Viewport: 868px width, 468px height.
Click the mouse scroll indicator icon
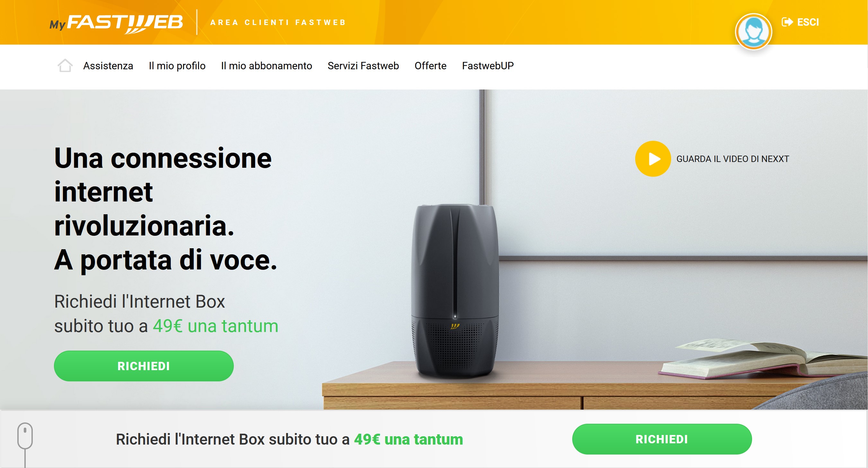[x=25, y=436]
